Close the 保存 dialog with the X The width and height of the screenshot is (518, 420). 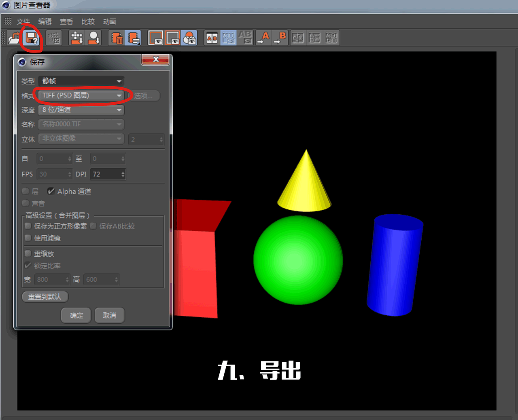[156, 59]
